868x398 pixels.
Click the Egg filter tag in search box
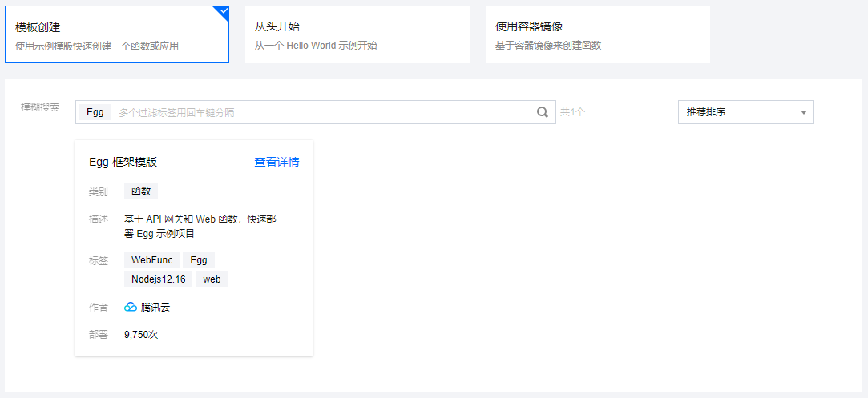95,112
